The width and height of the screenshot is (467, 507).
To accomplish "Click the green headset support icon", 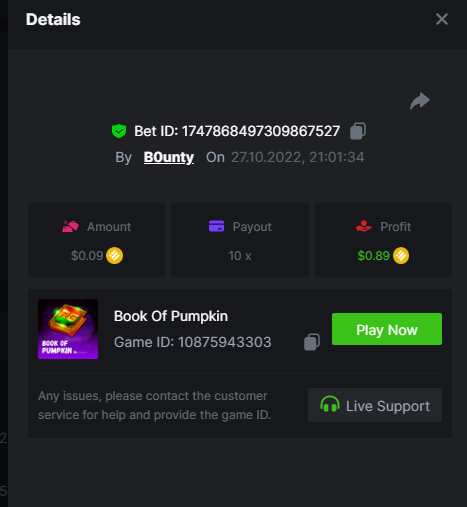I will 330,404.
